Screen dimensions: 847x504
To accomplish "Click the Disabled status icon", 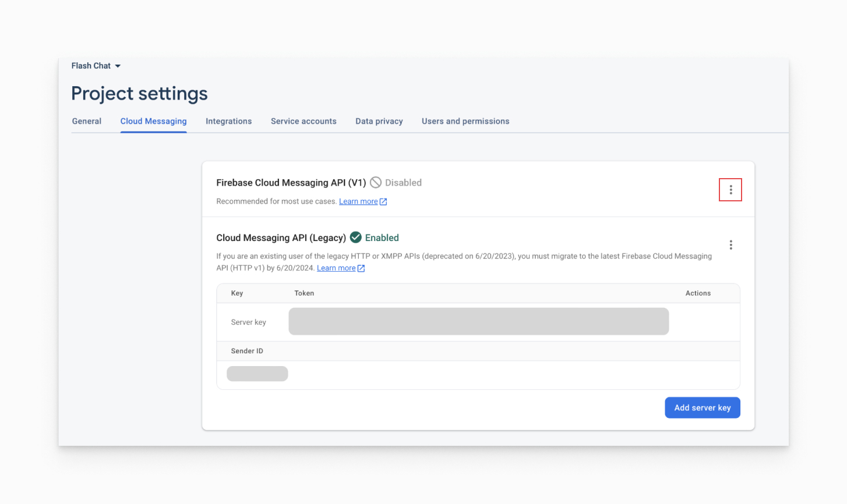I will (x=376, y=183).
